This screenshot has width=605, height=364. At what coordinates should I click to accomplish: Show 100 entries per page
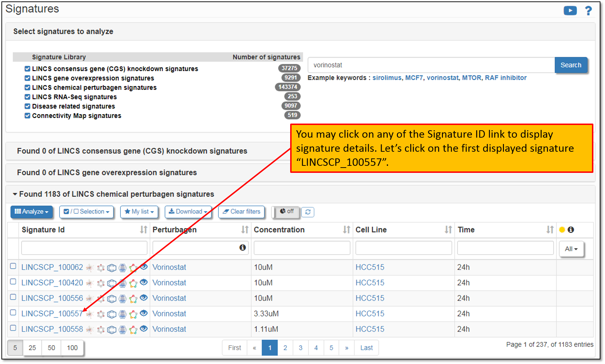(x=72, y=348)
